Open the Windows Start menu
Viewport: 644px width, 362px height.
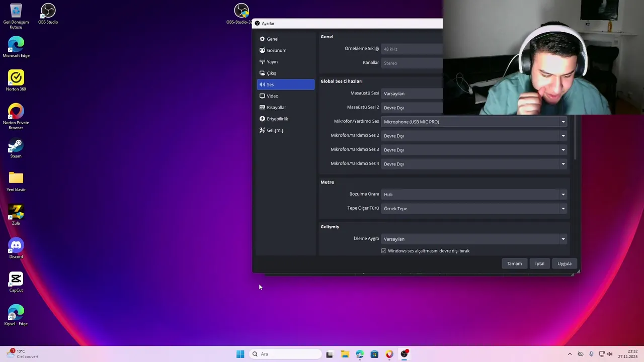(240, 354)
